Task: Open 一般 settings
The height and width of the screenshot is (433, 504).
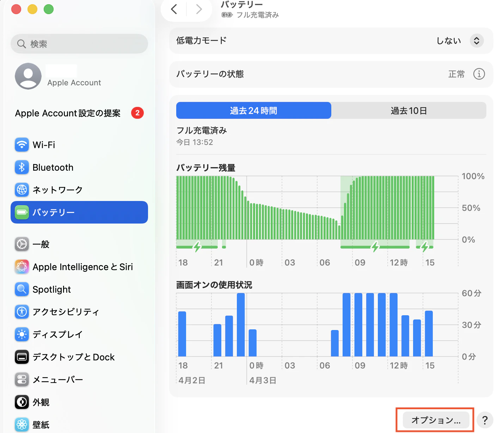Action: [79, 244]
